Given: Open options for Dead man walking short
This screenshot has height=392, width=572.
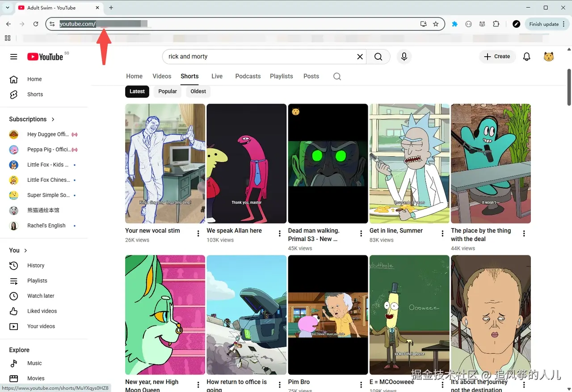Looking at the screenshot, I should [x=361, y=234].
